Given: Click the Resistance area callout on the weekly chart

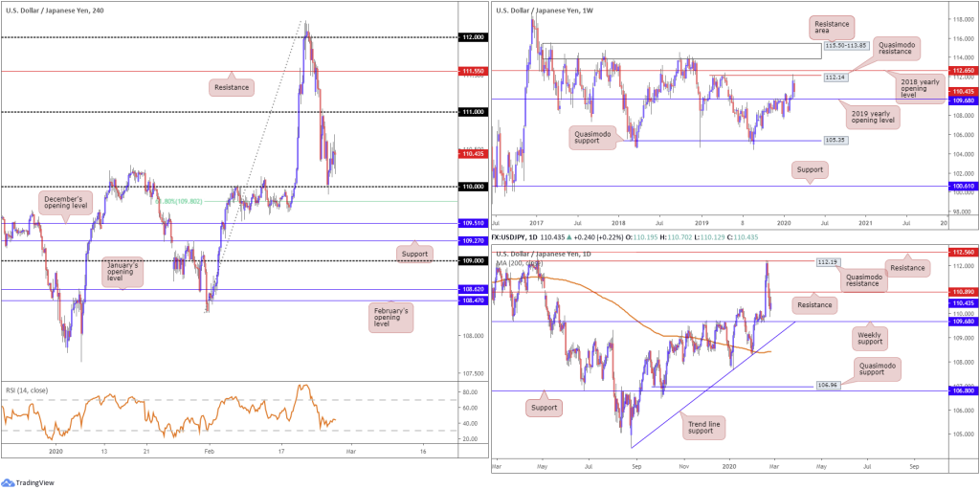Looking at the screenshot, I should pos(833,27).
